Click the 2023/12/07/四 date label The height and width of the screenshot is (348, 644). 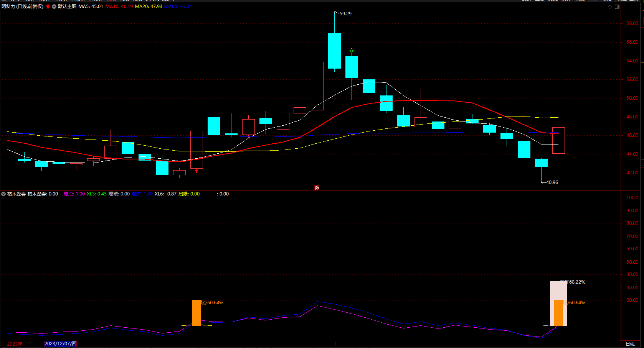click(60, 344)
